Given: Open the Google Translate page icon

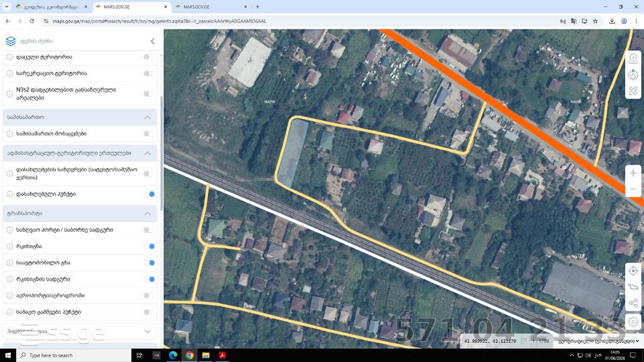Looking at the screenshot, I should pyautogui.click(x=574, y=21).
